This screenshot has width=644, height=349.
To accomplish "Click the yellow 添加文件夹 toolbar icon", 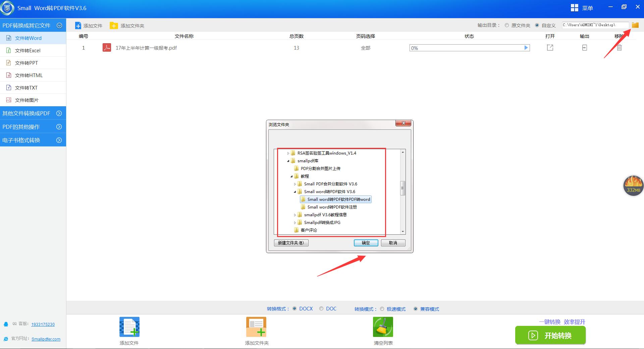I will [x=114, y=26].
